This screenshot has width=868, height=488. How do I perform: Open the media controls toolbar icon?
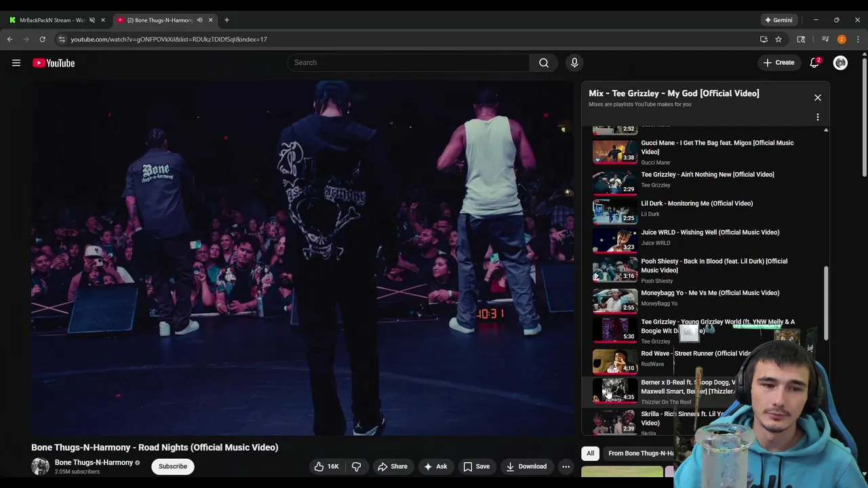(x=825, y=39)
